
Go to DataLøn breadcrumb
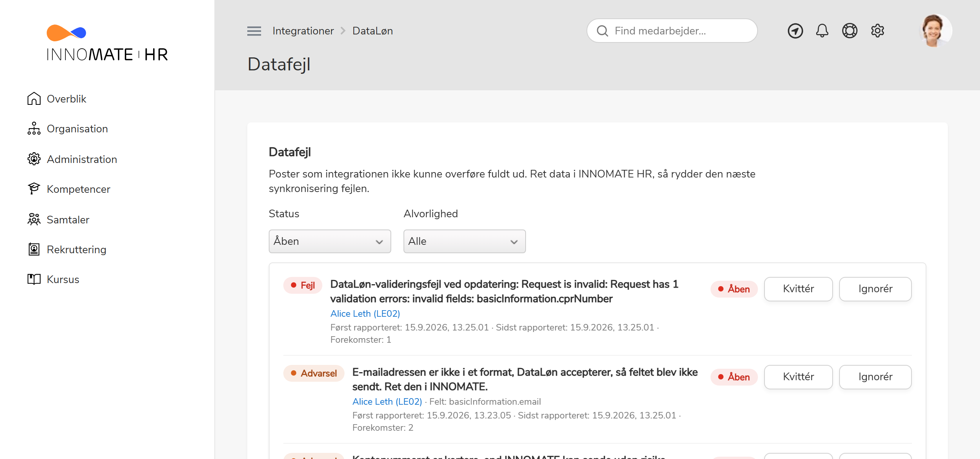tap(372, 31)
